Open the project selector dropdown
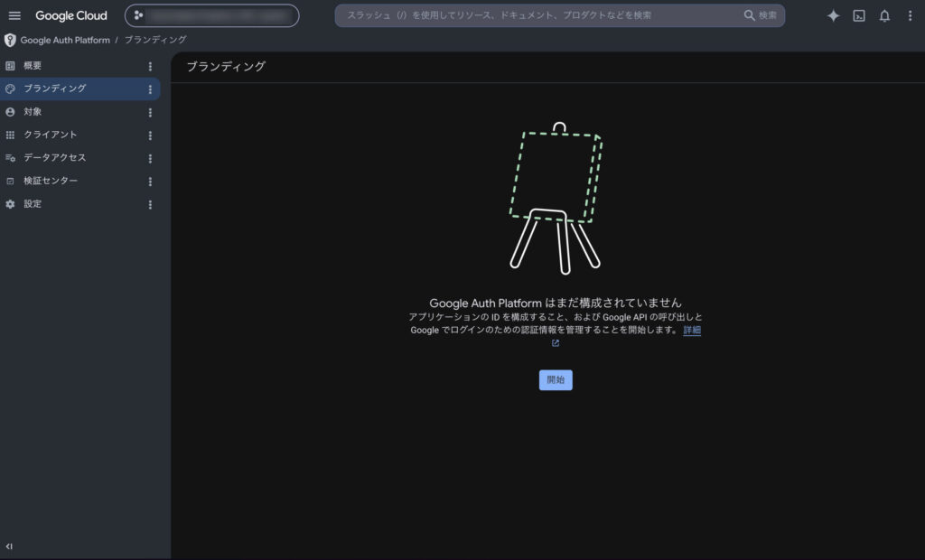This screenshot has height=560, width=925. 211,16
